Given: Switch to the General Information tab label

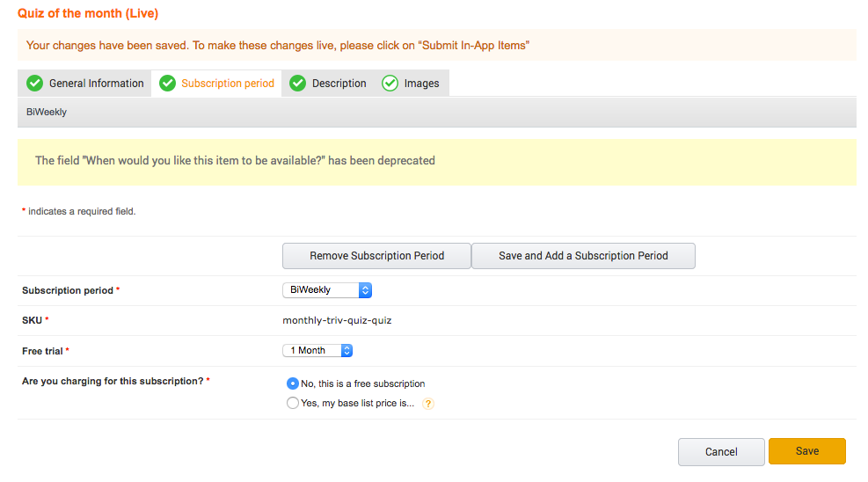Looking at the screenshot, I should [x=96, y=84].
